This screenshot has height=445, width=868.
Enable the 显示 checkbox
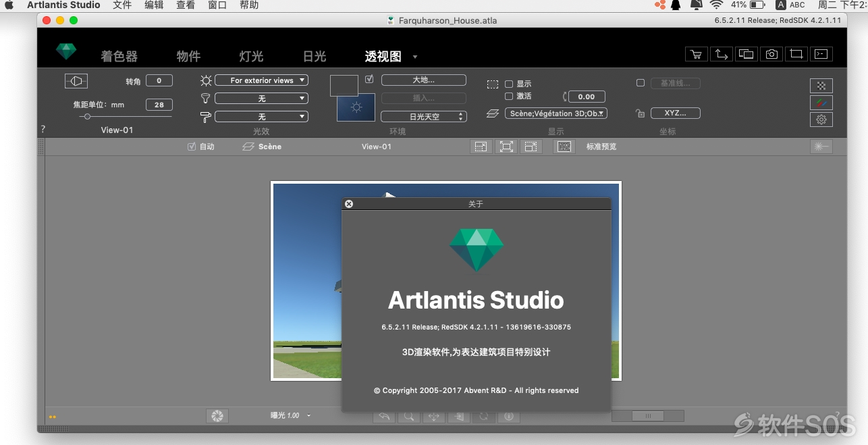pyautogui.click(x=509, y=84)
